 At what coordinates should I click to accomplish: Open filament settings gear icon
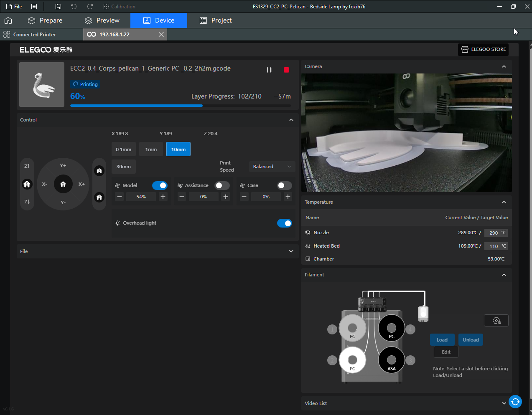496,321
